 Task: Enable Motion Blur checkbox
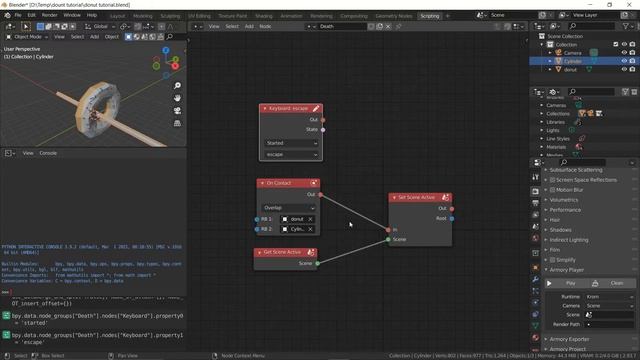[x=553, y=190]
